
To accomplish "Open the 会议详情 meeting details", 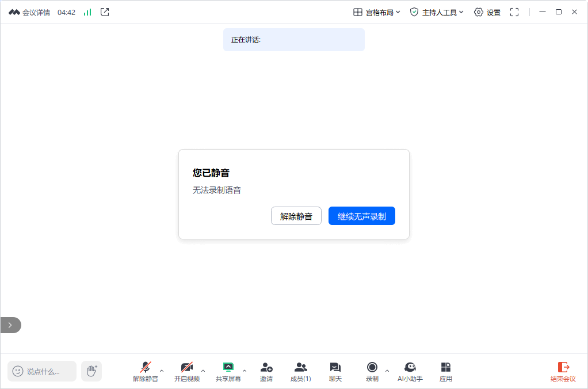I will coord(29,13).
